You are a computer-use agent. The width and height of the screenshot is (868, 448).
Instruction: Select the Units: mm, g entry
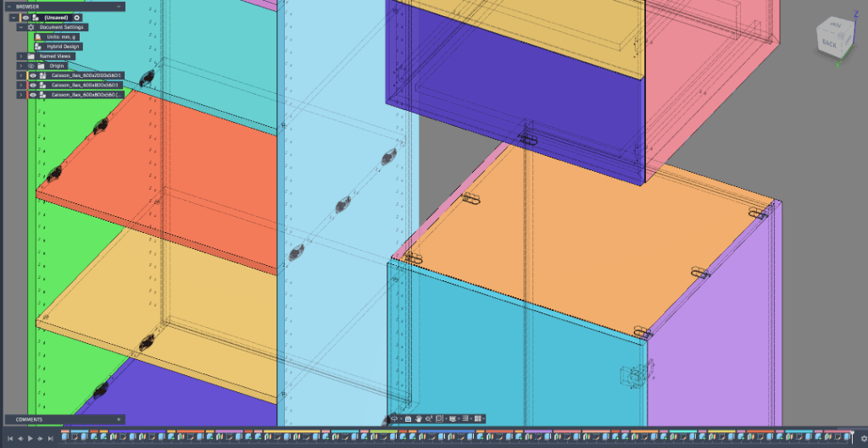[62, 37]
